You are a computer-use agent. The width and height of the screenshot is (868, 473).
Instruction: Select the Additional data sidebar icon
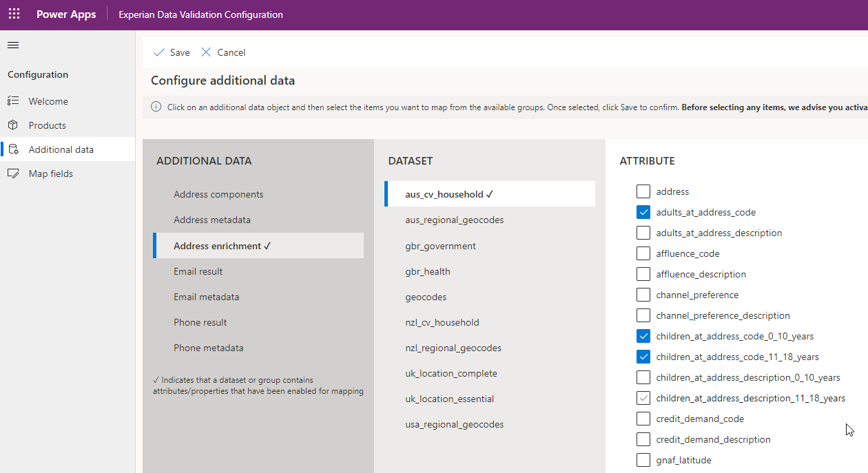pyautogui.click(x=12, y=149)
